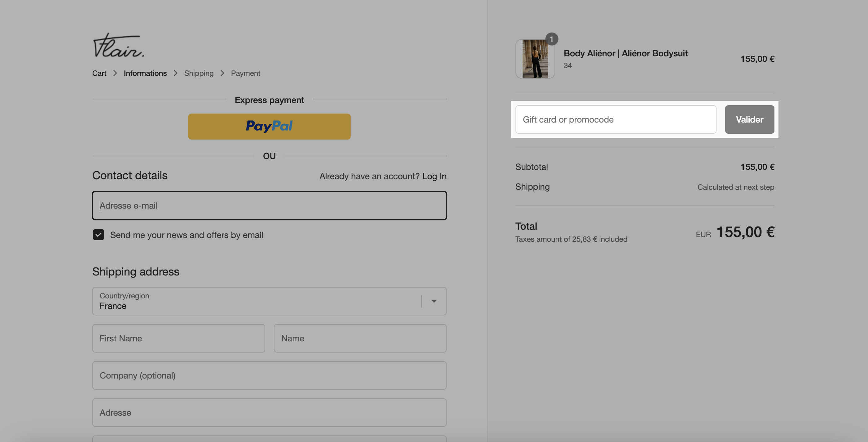Select the Payment breadcrumb step
868x442 pixels.
pos(245,73)
